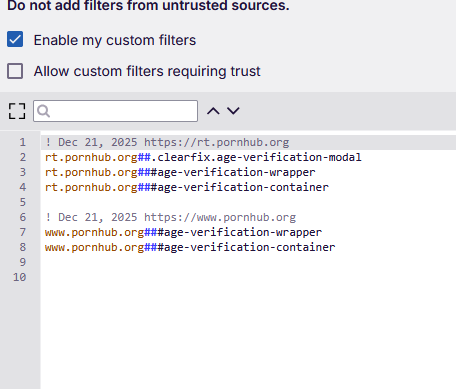Select line number 10 in gutter
Image resolution: width=456 pixels, height=389 pixels.
[x=19, y=277]
